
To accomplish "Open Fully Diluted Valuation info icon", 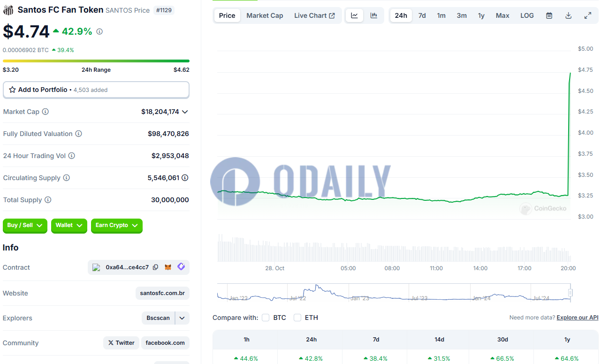I will 79,134.
